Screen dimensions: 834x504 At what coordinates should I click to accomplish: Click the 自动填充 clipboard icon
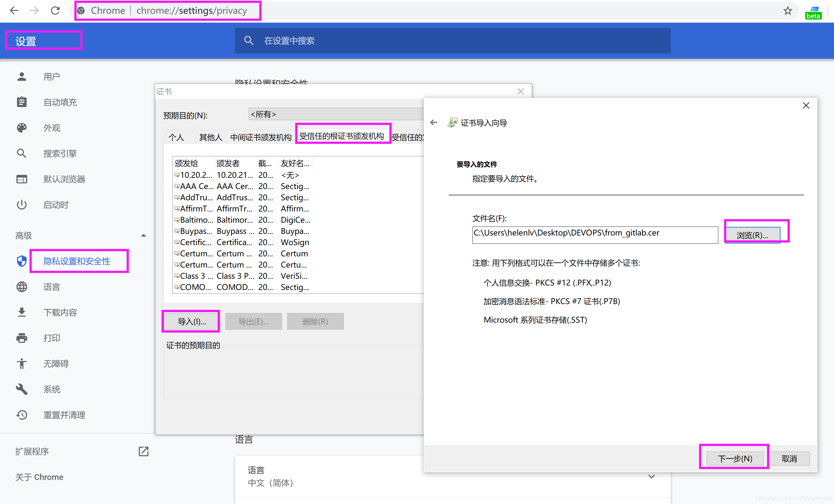pos(22,102)
